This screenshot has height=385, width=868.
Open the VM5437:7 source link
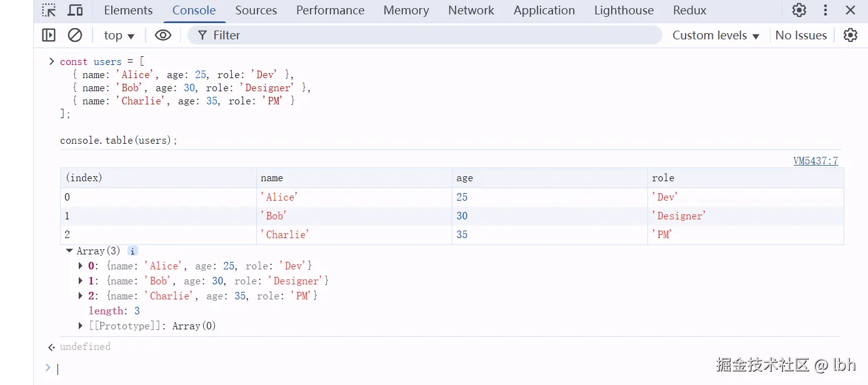[x=816, y=161]
